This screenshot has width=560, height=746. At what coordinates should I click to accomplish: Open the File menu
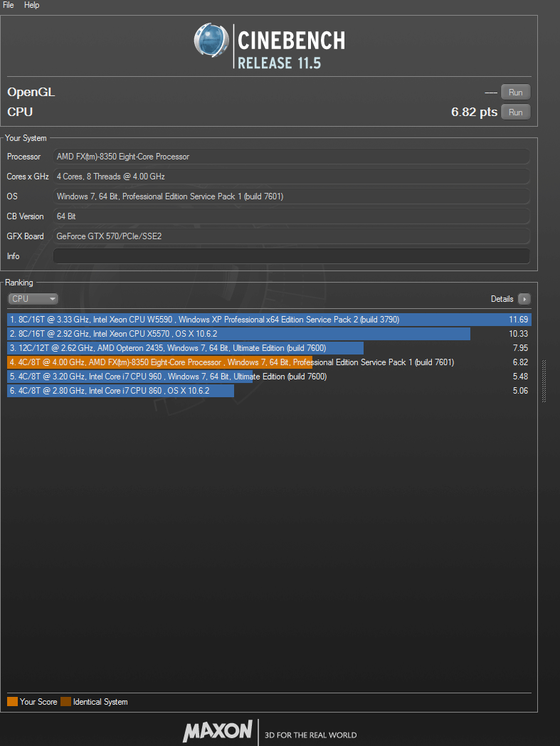[8, 5]
